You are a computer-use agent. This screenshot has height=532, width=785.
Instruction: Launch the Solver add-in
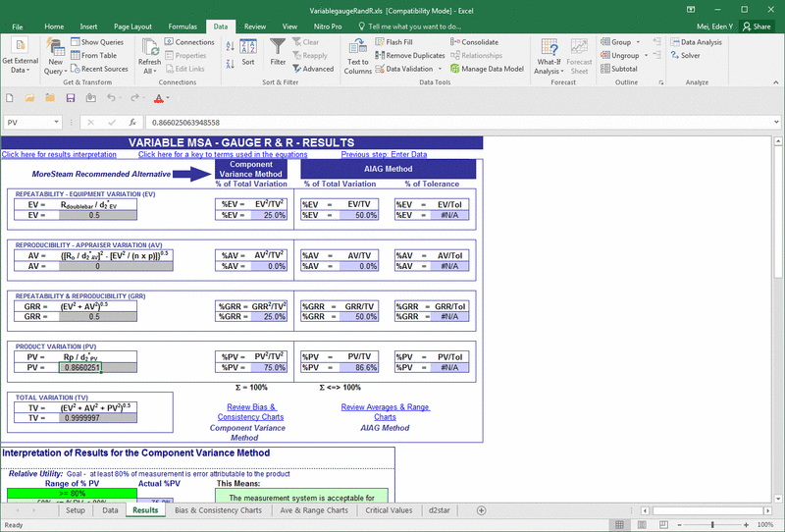click(685, 56)
